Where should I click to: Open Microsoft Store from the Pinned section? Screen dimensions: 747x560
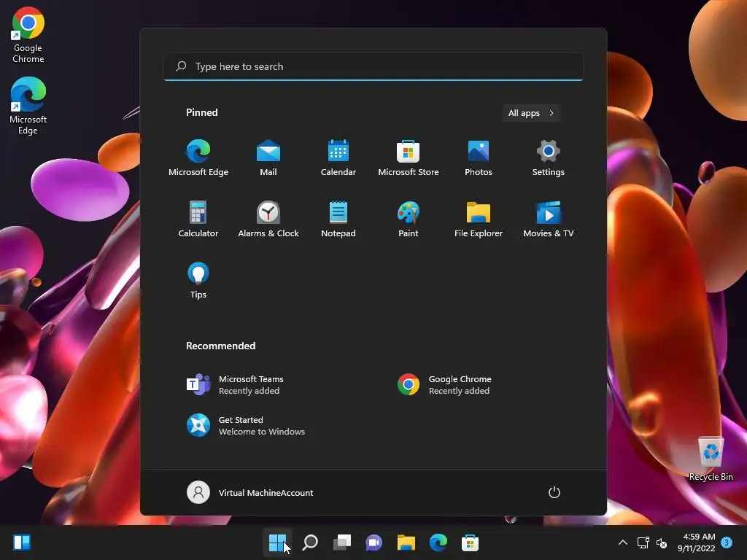[x=409, y=158]
